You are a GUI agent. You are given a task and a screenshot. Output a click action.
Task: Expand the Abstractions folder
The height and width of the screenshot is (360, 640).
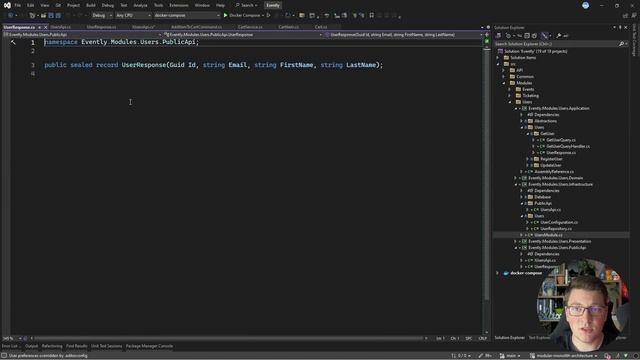[522, 121]
